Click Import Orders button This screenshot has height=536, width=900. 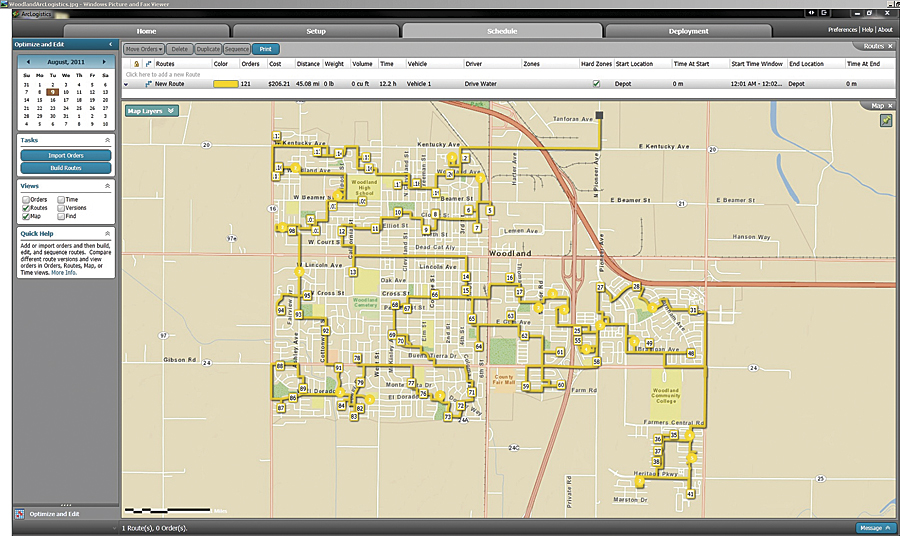(x=65, y=156)
